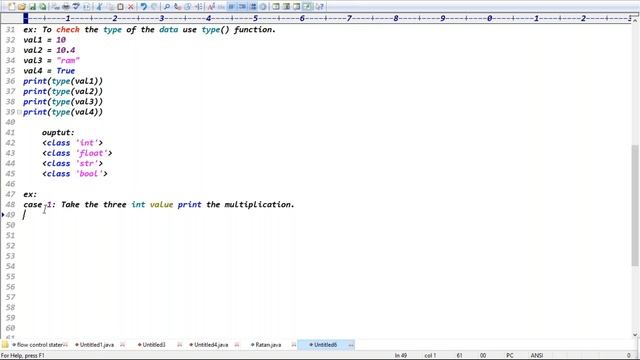Click the New document toolbar icon
The image size is (640, 360).
11,7
